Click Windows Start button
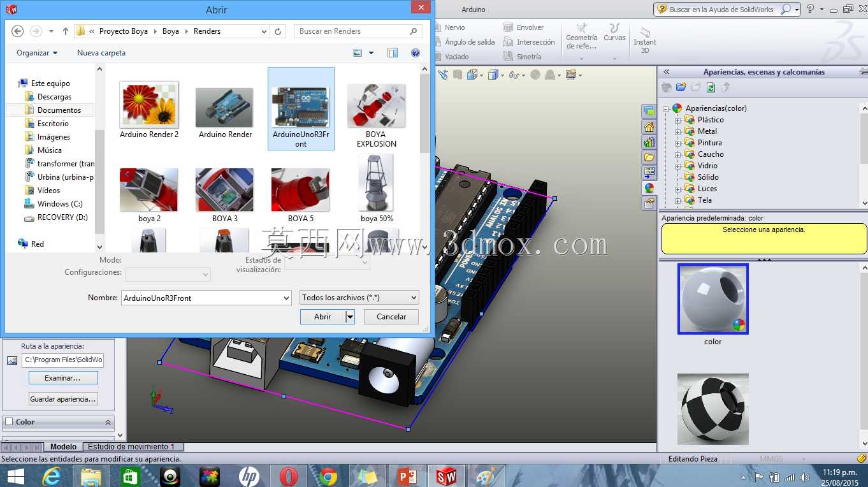 (x=15, y=476)
